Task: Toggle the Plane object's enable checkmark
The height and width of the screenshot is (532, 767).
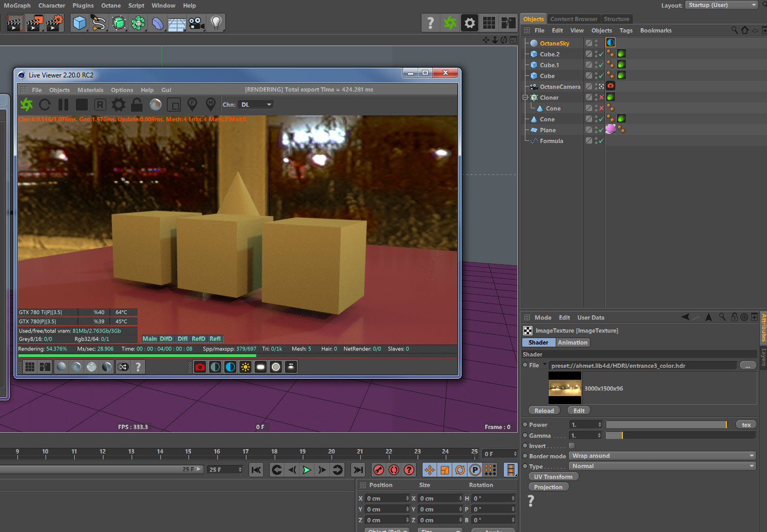Action: click(601, 130)
